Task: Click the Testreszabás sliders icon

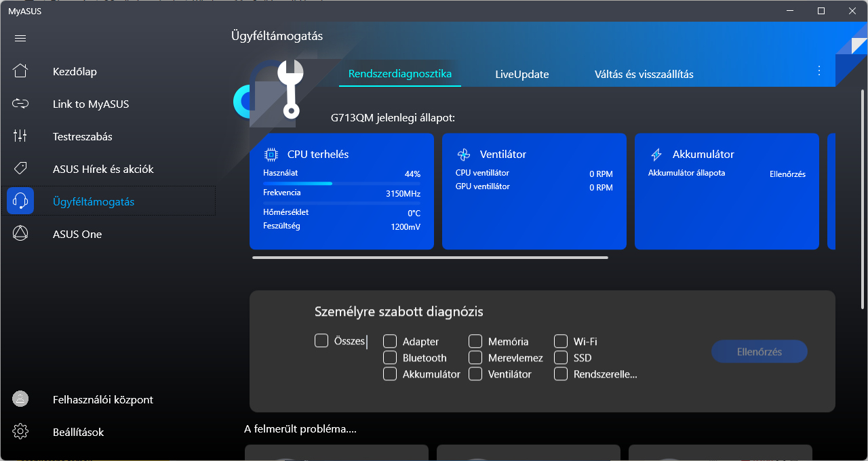Action: pos(20,136)
